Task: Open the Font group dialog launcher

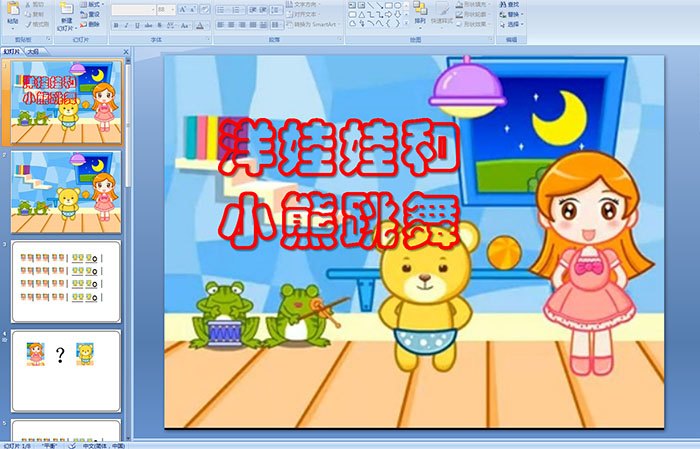Action: pyautogui.click(x=209, y=40)
